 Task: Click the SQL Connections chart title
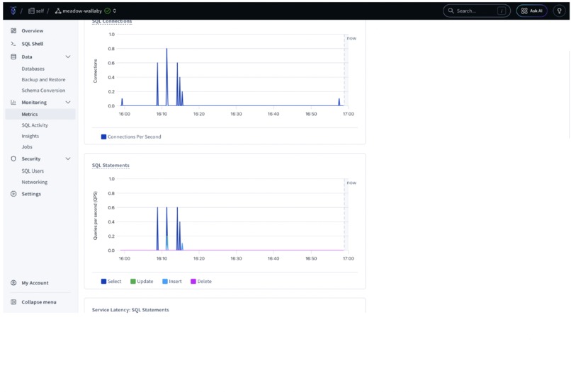pos(112,21)
